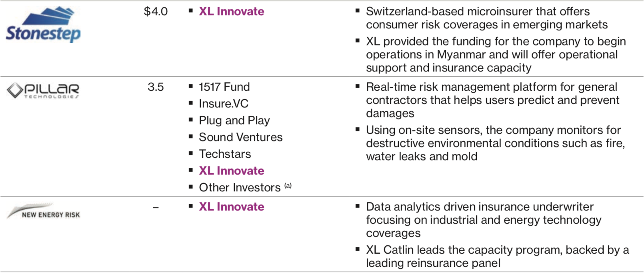Open XL Innovate link in New Energy Risk row

(x=232, y=206)
